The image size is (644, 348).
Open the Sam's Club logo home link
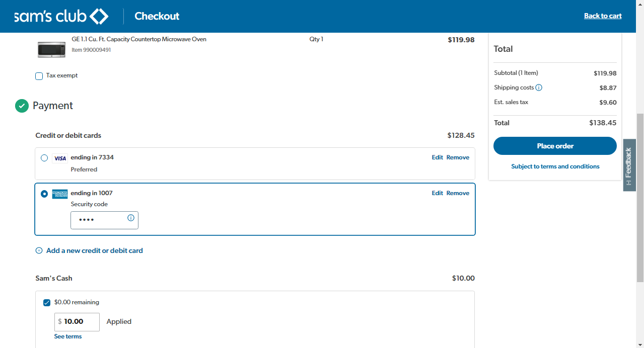(x=61, y=16)
